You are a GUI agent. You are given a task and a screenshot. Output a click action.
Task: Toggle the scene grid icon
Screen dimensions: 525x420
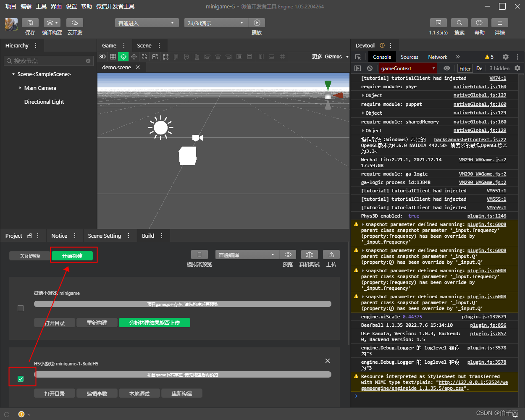tap(113, 57)
